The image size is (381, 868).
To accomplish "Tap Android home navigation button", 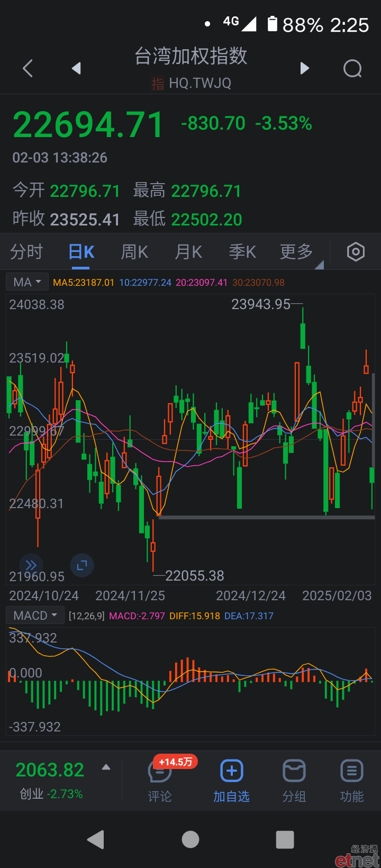I will pos(190,839).
